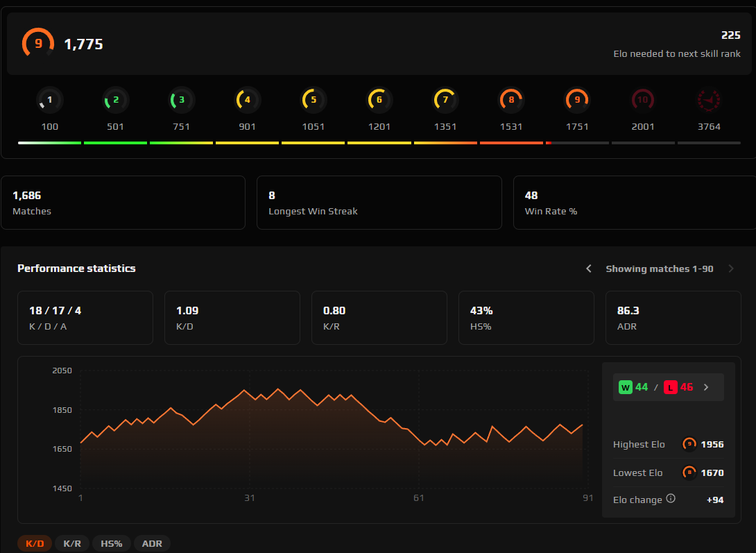Select the level 10 skill icon
Image resolution: width=756 pixels, height=553 pixels.
pyautogui.click(x=643, y=101)
